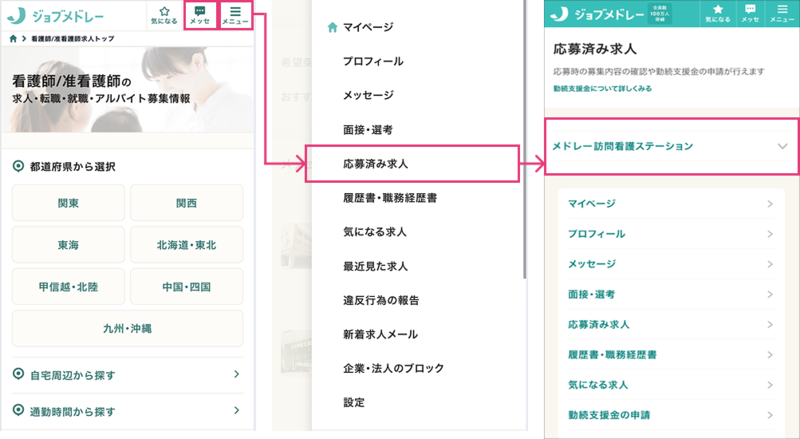The width and height of the screenshot is (800, 439).
Task: Open 気になる star icon in right screen header
Action: pos(718,14)
